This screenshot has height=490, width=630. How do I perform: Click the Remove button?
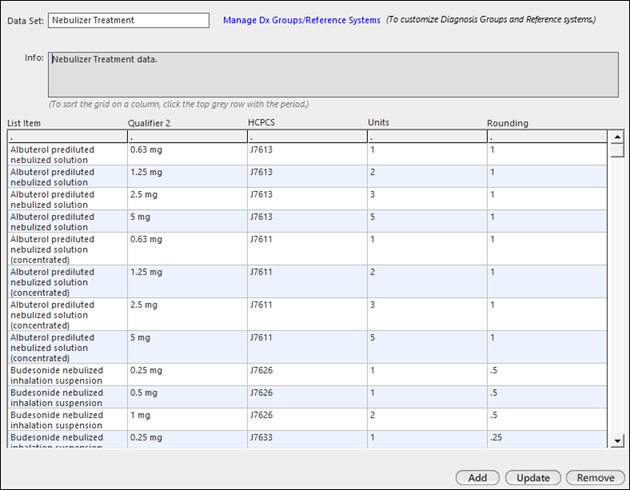[x=595, y=478]
